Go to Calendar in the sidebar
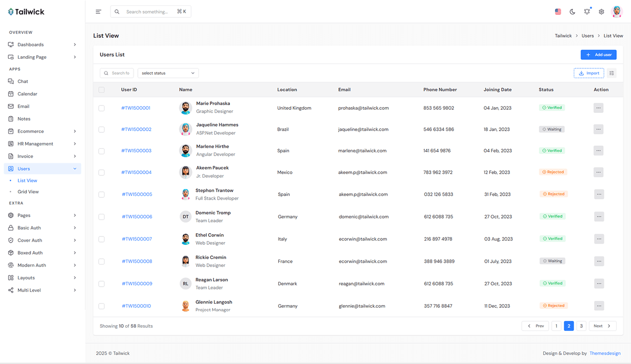Image resolution: width=631 pixels, height=364 pixels. tap(27, 94)
